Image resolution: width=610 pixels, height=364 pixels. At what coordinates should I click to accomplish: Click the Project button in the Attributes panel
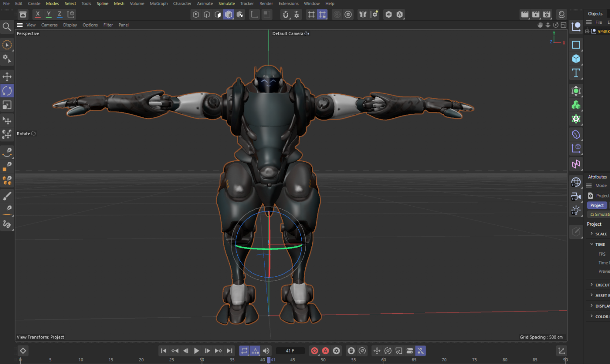(x=597, y=205)
